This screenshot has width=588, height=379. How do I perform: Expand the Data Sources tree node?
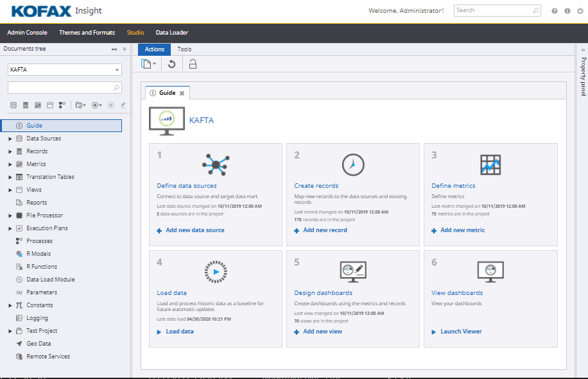(x=10, y=139)
